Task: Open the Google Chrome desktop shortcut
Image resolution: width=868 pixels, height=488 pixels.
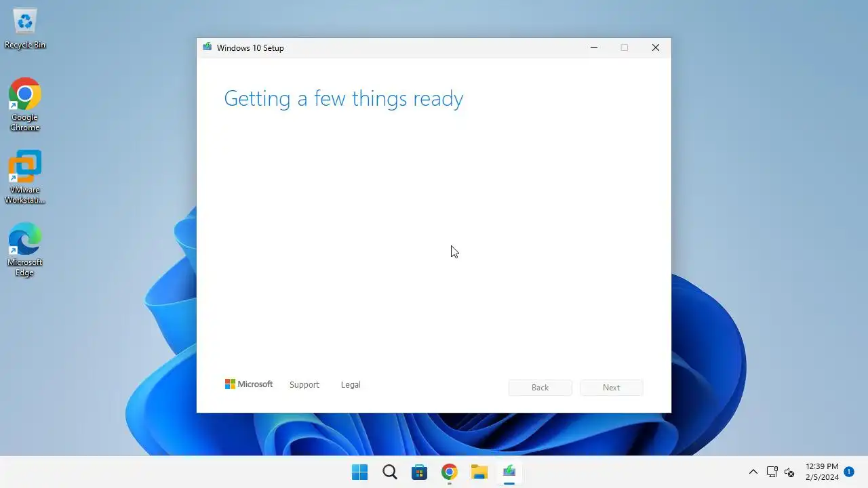Action: pos(25,104)
